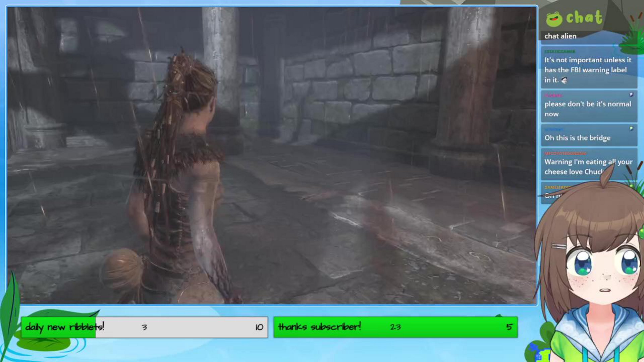Click the ribblets goal number 10
This screenshot has width=644, height=362.
pyautogui.click(x=259, y=327)
